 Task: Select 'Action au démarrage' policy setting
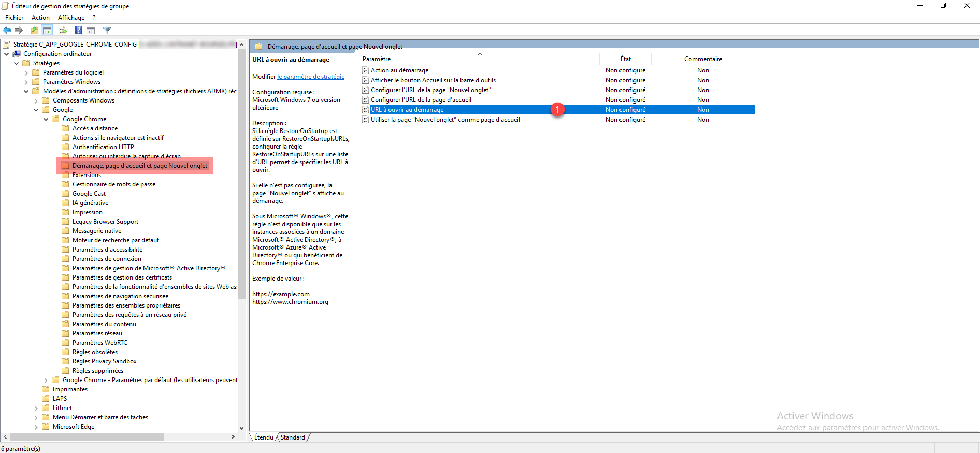[x=399, y=70]
